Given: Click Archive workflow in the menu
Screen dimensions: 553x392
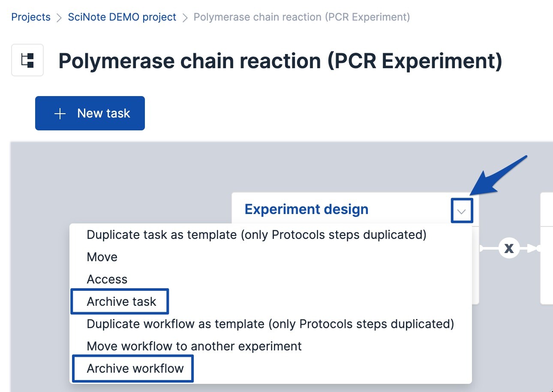Looking at the screenshot, I should pyautogui.click(x=135, y=368).
